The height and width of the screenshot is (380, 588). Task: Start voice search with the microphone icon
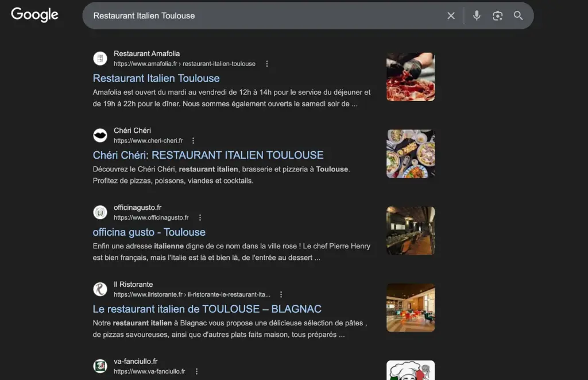tap(477, 16)
